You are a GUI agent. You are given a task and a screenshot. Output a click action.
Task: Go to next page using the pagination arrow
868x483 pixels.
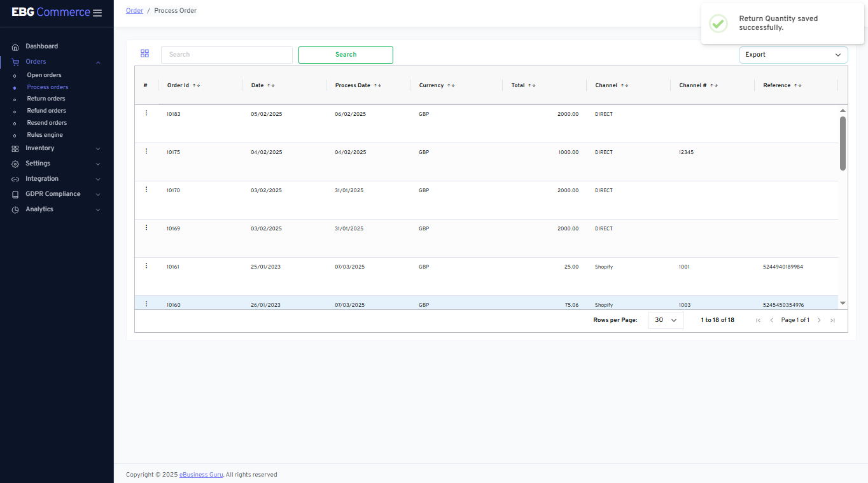[x=819, y=320]
